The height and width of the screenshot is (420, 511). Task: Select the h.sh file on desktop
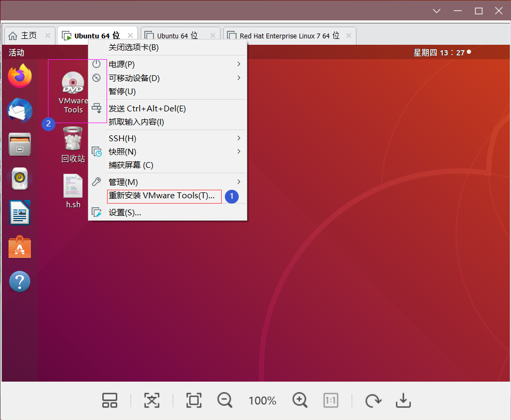pos(73,191)
